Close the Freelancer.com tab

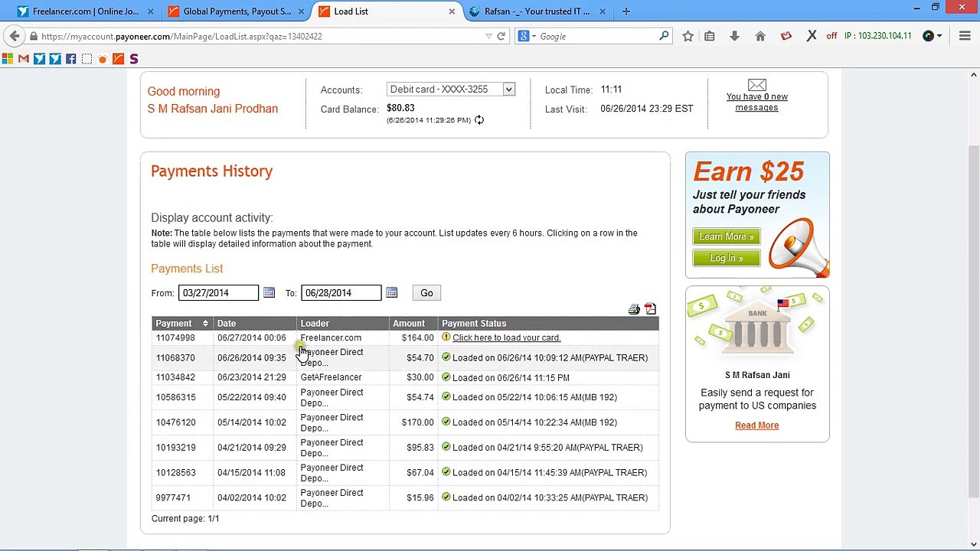pos(150,11)
